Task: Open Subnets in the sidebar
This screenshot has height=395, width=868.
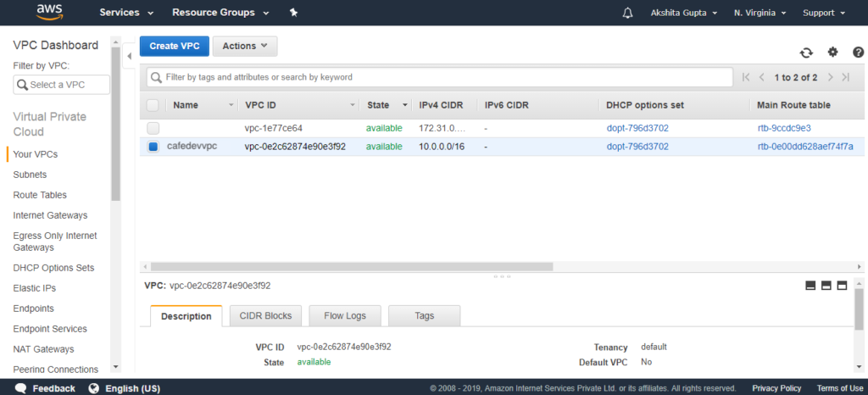Action: pos(30,175)
